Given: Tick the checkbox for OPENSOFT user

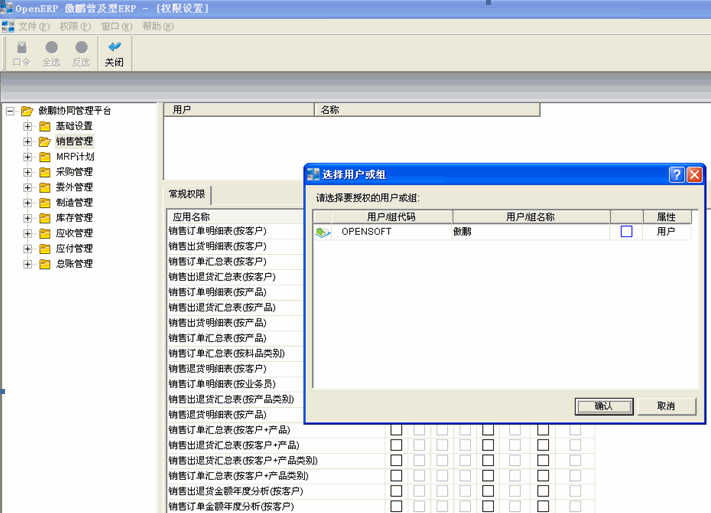Looking at the screenshot, I should (x=627, y=232).
